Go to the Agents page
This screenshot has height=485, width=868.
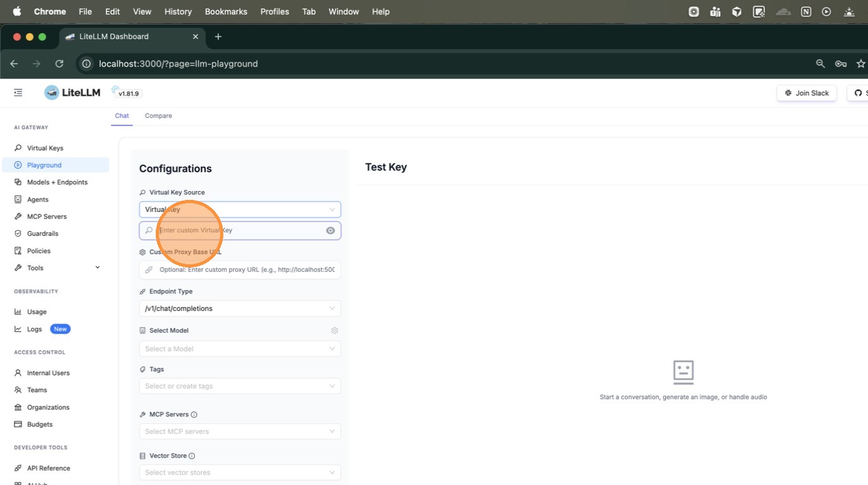(x=37, y=199)
